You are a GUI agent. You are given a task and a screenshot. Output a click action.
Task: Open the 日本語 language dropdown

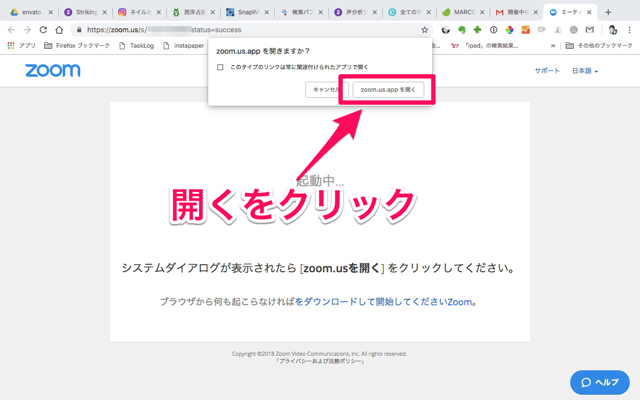(585, 71)
